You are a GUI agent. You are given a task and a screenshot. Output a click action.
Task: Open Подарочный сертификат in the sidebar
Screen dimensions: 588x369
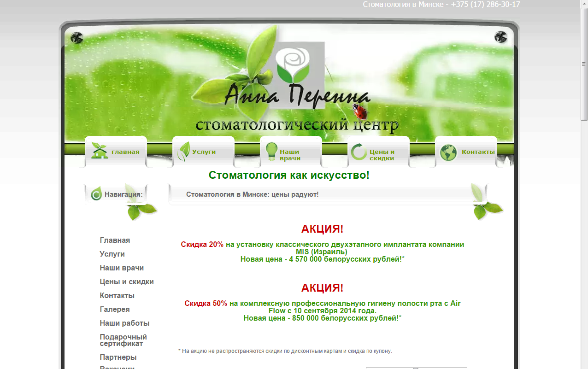(x=123, y=340)
